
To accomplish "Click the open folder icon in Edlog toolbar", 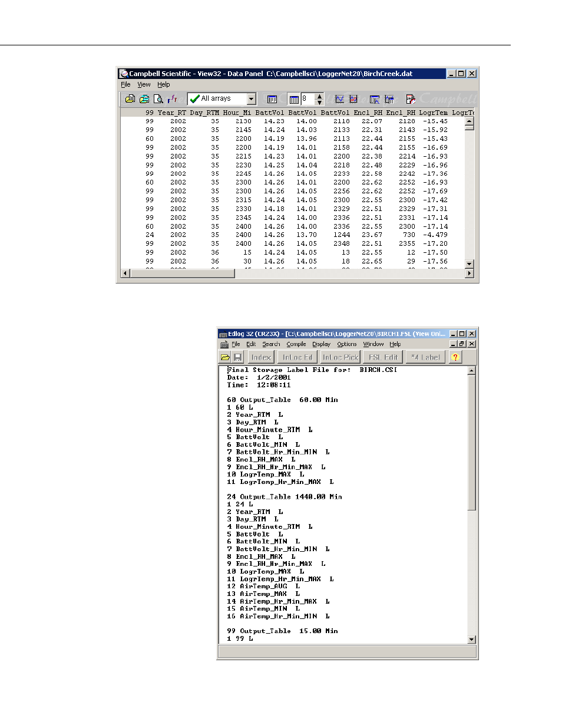I will click(225, 357).
